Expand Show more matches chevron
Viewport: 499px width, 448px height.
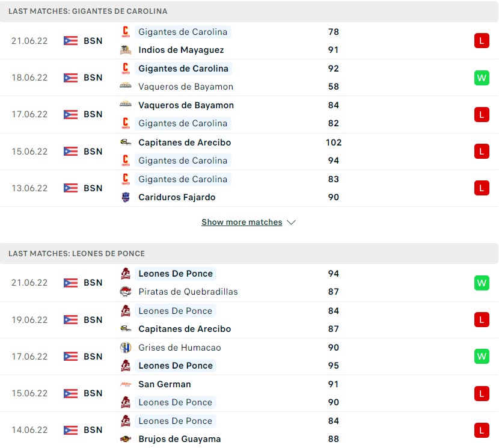292,222
